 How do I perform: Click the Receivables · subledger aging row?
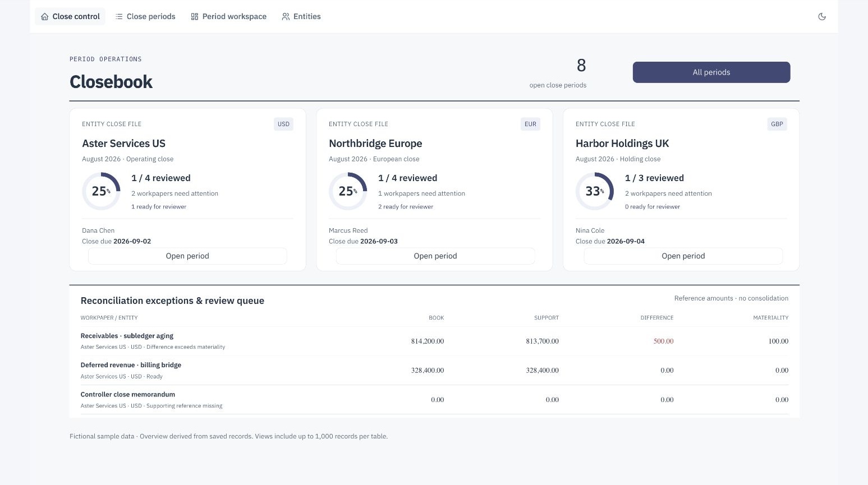pyautogui.click(x=434, y=341)
